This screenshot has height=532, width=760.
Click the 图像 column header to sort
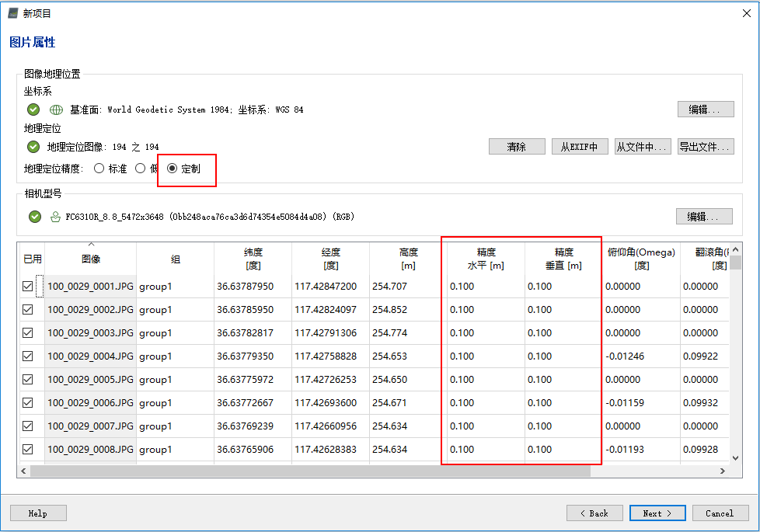point(91,259)
